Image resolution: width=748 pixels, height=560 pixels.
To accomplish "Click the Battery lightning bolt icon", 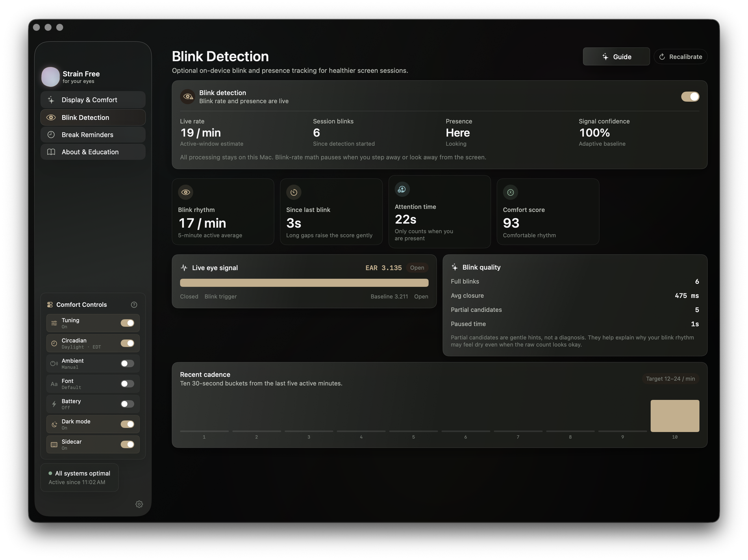I will point(54,404).
